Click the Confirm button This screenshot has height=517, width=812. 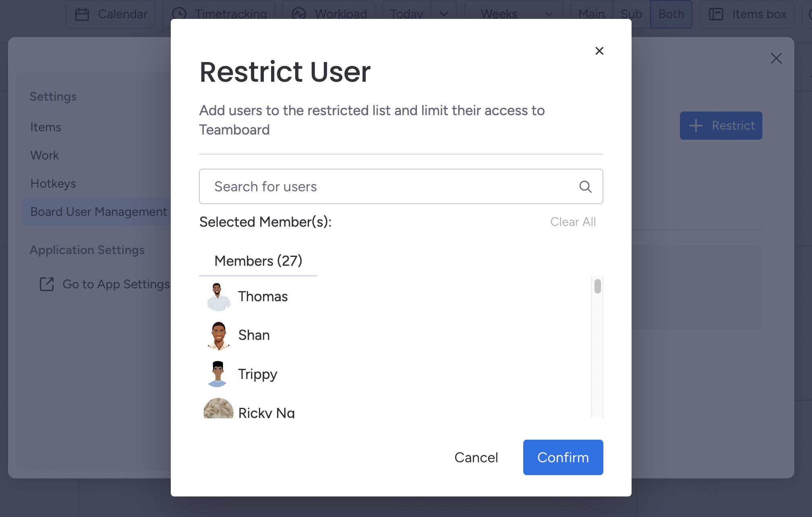coord(563,457)
